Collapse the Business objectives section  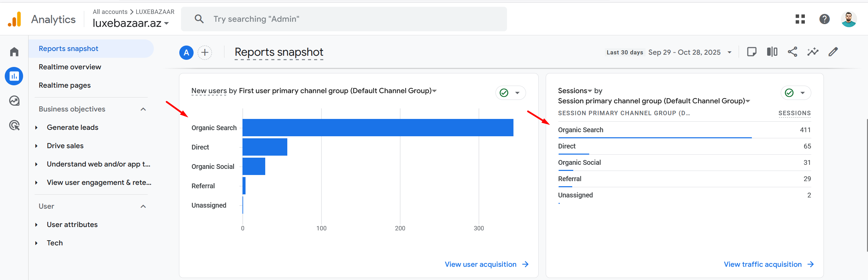click(143, 109)
